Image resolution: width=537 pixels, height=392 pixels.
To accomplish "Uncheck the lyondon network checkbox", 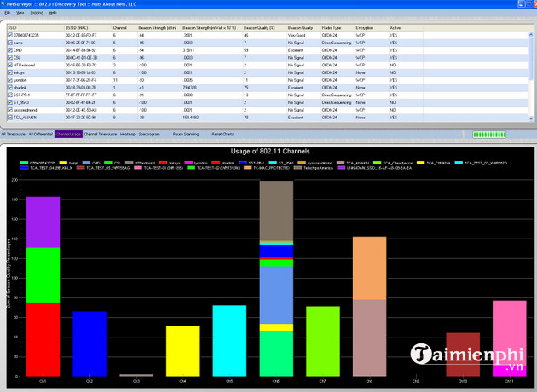I will pos(10,80).
